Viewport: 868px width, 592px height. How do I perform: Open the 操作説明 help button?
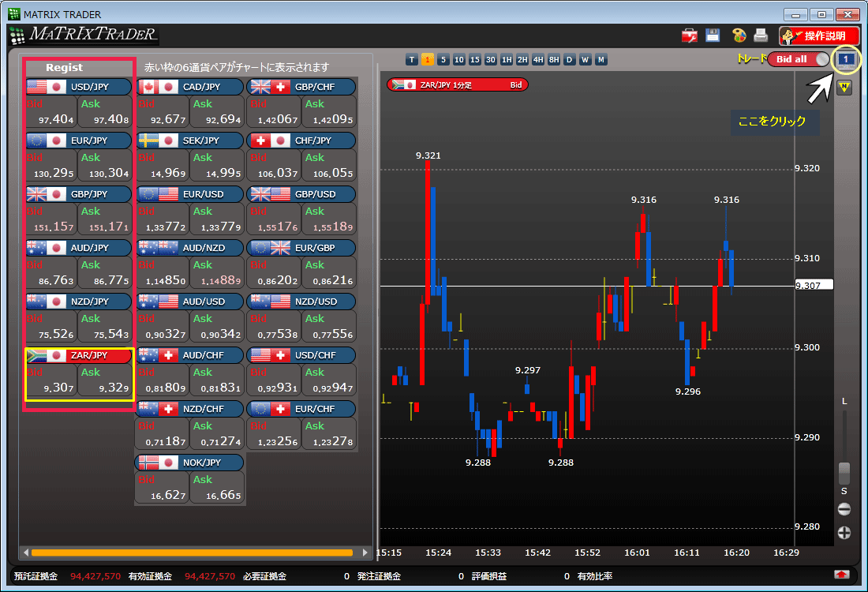coord(819,36)
